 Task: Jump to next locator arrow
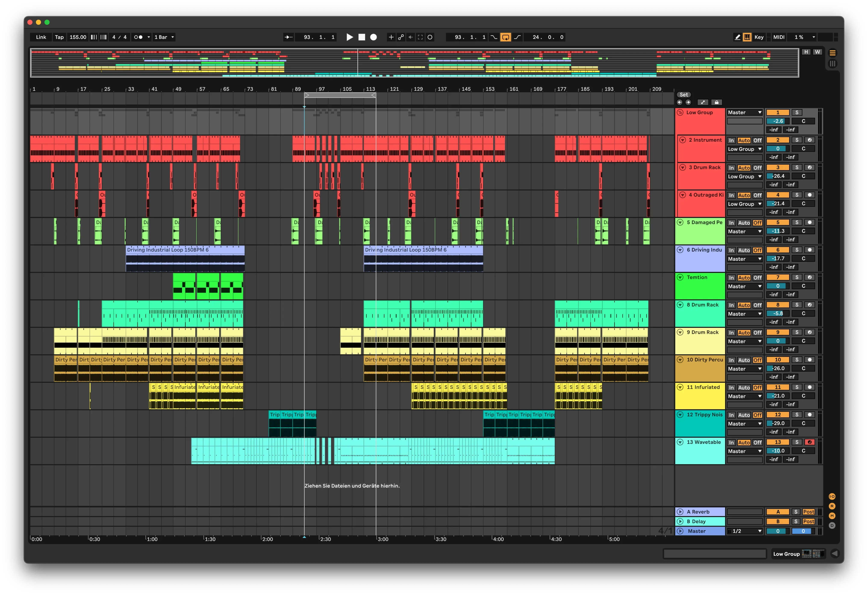688,102
